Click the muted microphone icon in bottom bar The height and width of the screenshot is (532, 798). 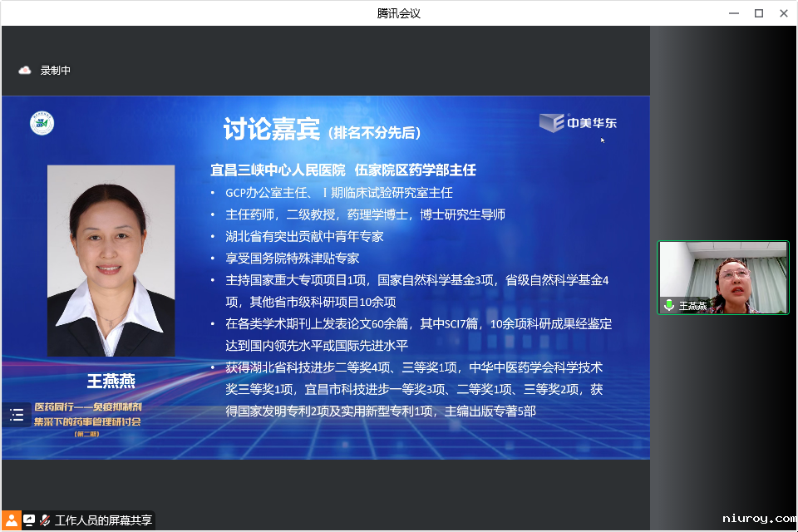click(x=45, y=520)
